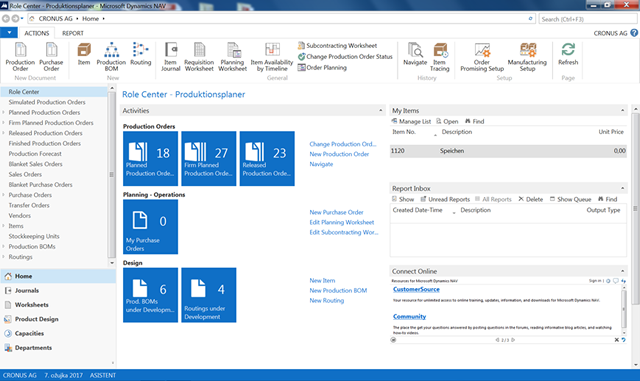
Task: Refresh address bar icon
Action: (530, 18)
